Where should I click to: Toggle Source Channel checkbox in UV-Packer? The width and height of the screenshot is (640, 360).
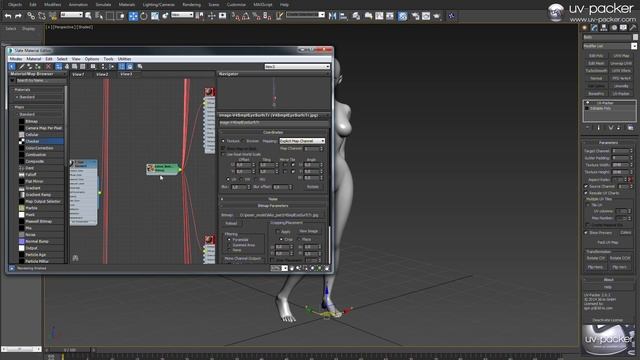586,186
